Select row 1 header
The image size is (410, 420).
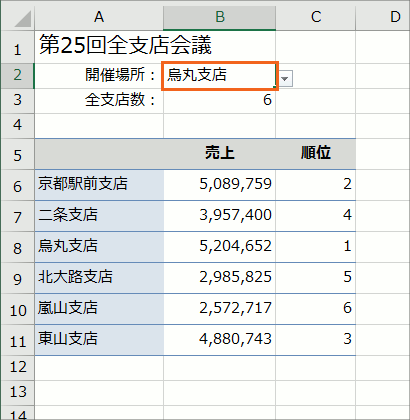(x=18, y=46)
